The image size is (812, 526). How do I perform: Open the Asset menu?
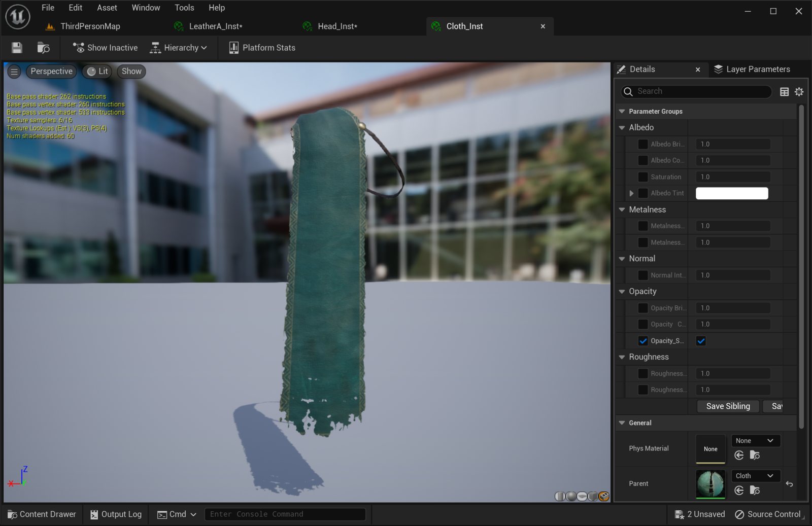click(107, 8)
